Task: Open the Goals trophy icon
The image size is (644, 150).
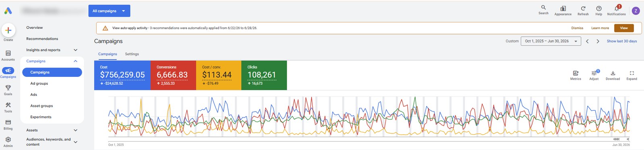Action: point(8,88)
